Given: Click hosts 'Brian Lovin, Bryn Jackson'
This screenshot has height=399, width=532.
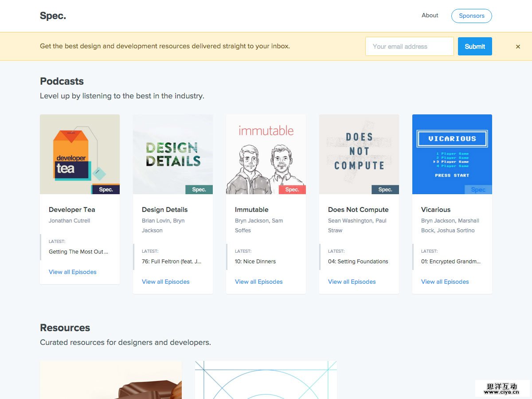Looking at the screenshot, I should [163, 226].
